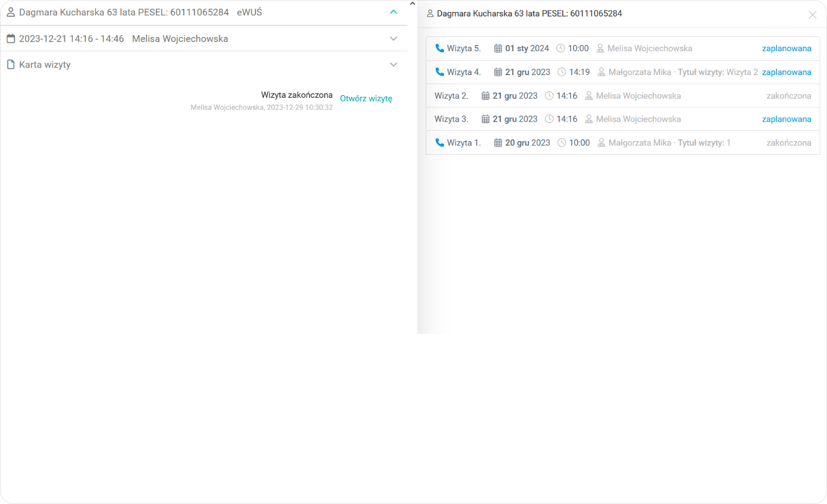Click calendar icon next to 20 gru 2023
The height and width of the screenshot is (504, 827).
[x=498, y=143]
